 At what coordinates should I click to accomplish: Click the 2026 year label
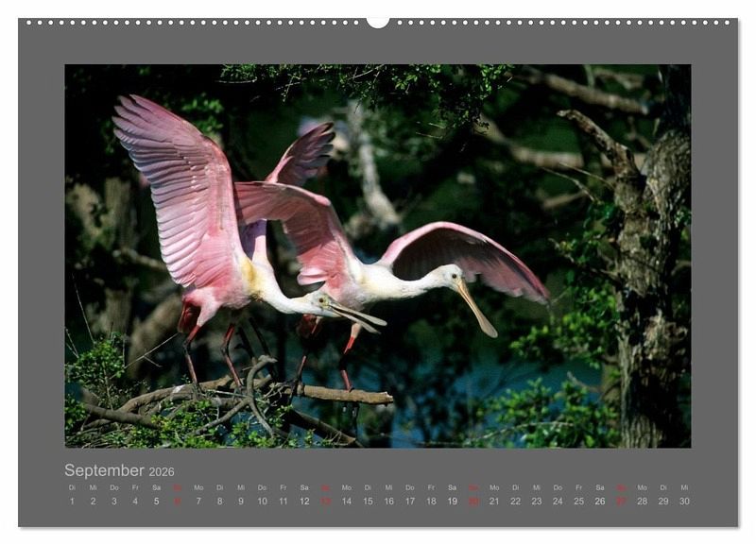162,472
